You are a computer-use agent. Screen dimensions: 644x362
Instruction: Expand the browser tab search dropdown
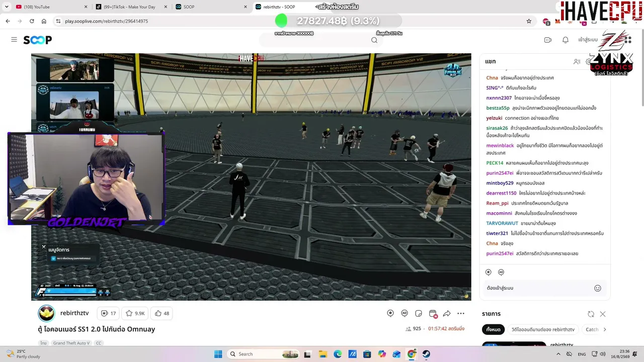pyautogui.click(x=7, y=7)
